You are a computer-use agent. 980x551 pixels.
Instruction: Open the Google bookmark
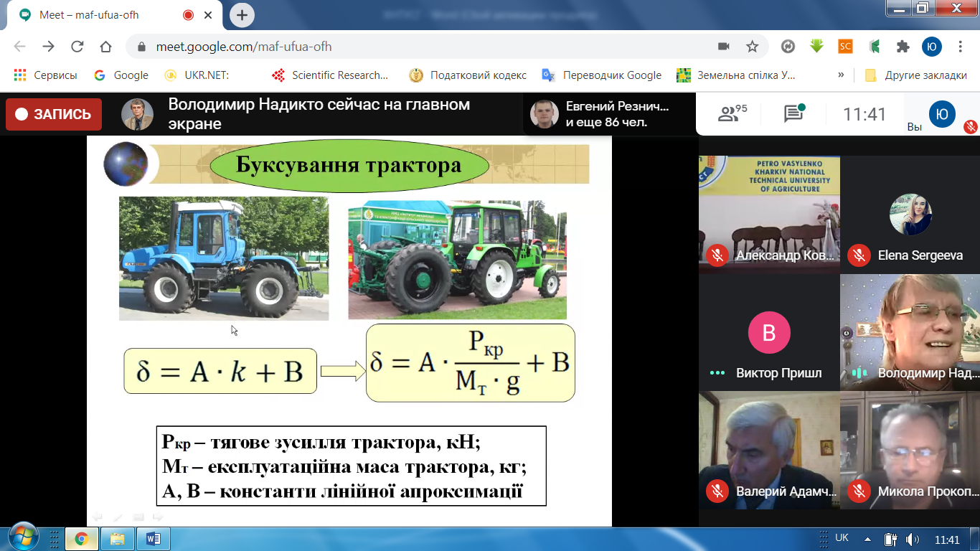coord(121,75)
